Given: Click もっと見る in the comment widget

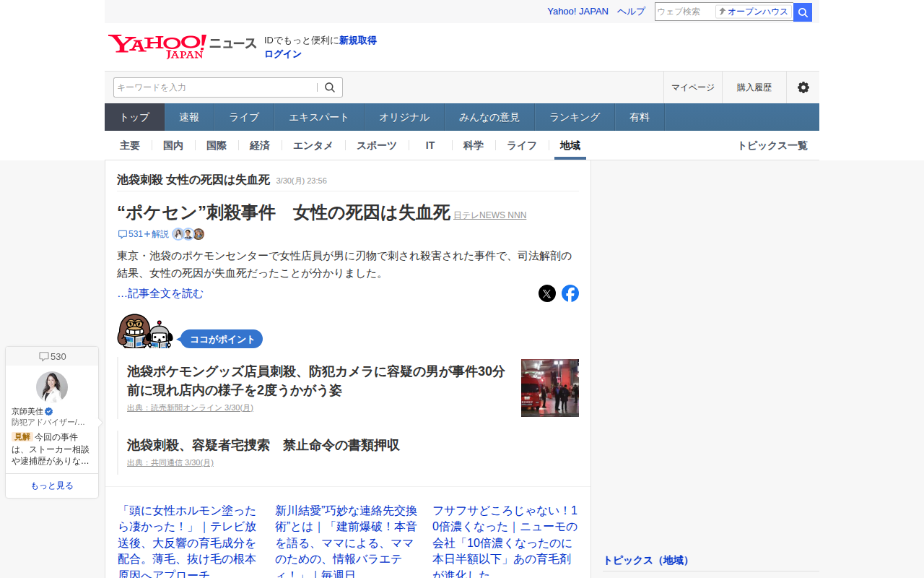Looking at the screenshot, I should point(52,486).
